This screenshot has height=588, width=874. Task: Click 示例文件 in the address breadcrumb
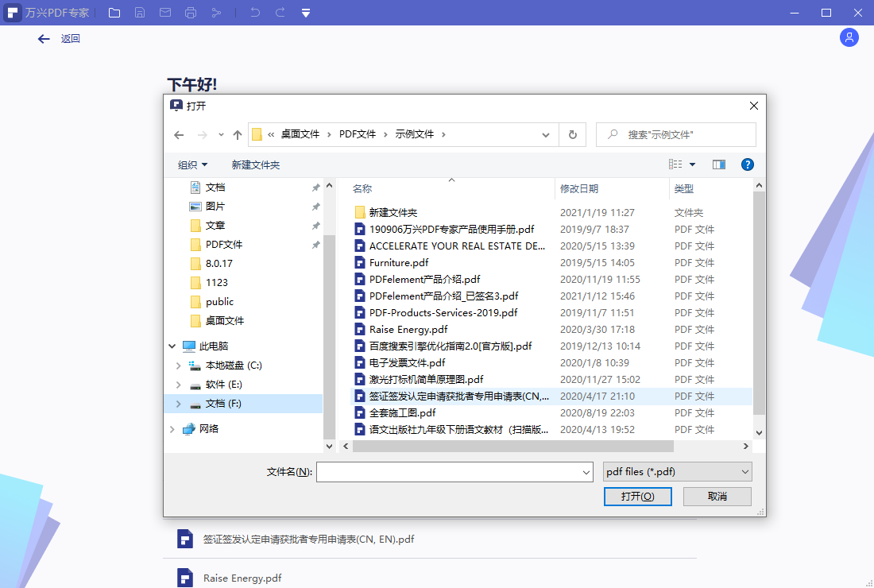tap(414, 134)
